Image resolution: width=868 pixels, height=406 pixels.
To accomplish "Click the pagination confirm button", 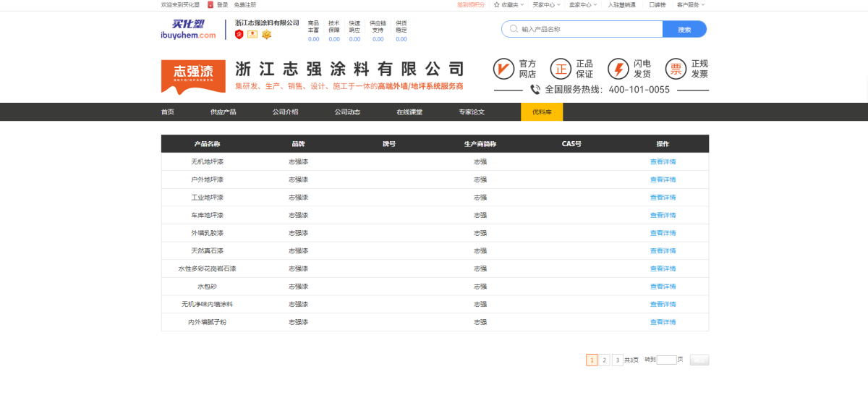I will pos(699,360).
